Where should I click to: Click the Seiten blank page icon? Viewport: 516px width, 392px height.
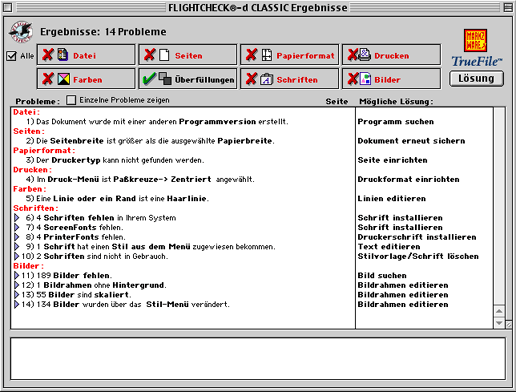164,55
